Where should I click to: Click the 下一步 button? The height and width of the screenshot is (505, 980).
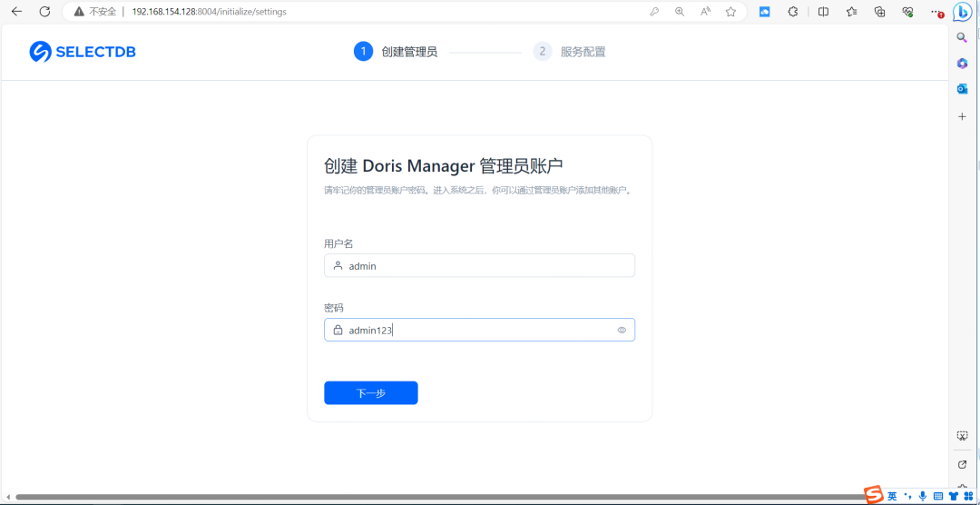point(370,393)
